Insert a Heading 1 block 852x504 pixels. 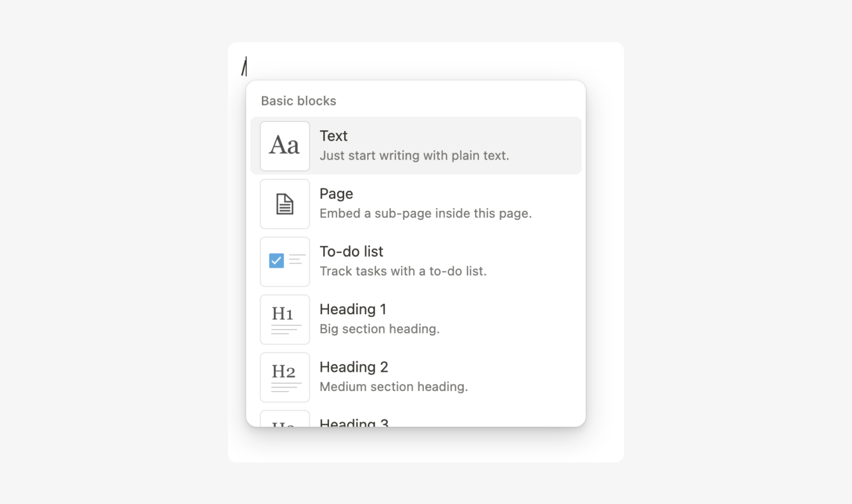coord(416,319)
